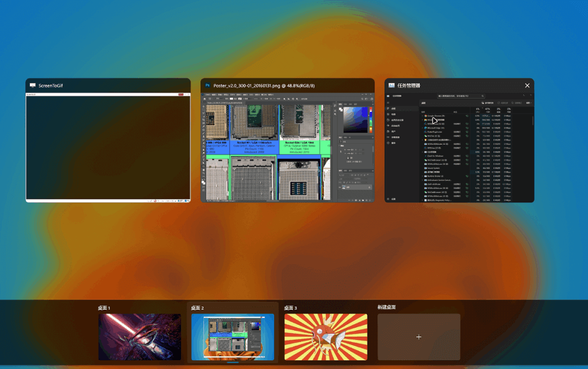Select the 桌面 2 desktop thumbnail
The image size is (588, 369).
pos(232,337)
